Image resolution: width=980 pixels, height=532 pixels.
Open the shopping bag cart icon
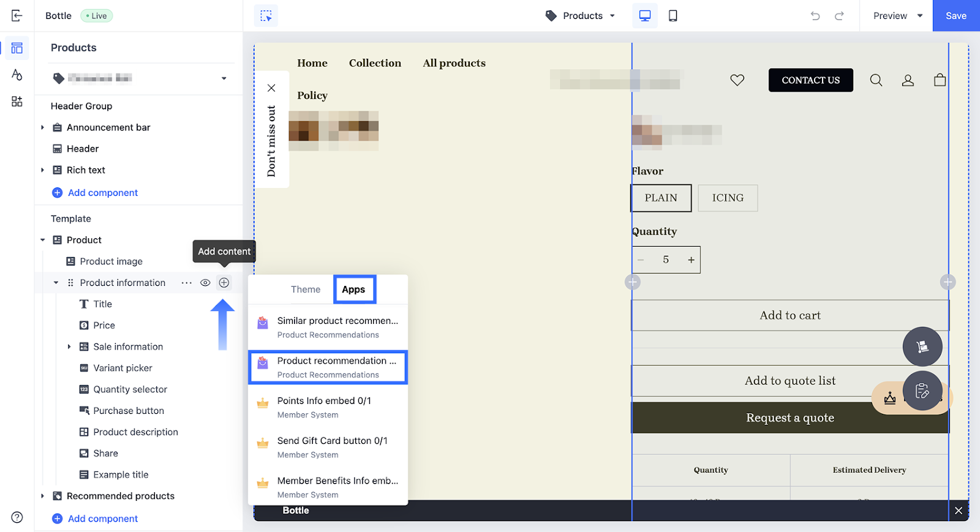tap(940, 80)
